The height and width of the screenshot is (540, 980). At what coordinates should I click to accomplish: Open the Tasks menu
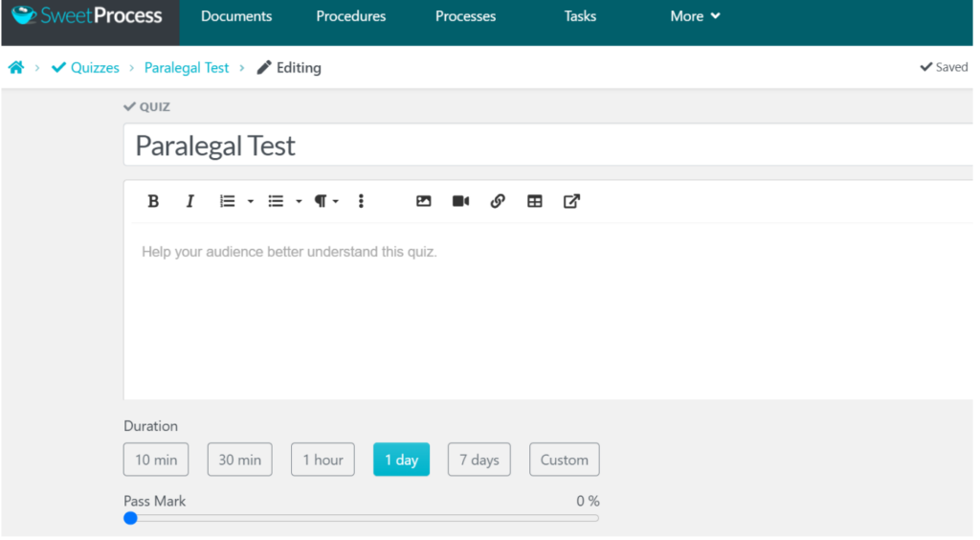(580, 16)
